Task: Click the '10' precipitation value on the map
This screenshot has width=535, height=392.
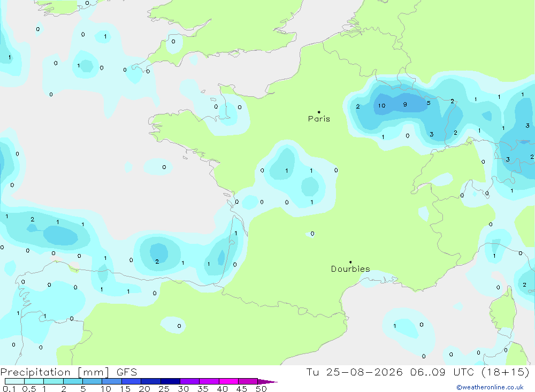Action: click(381, 106)
